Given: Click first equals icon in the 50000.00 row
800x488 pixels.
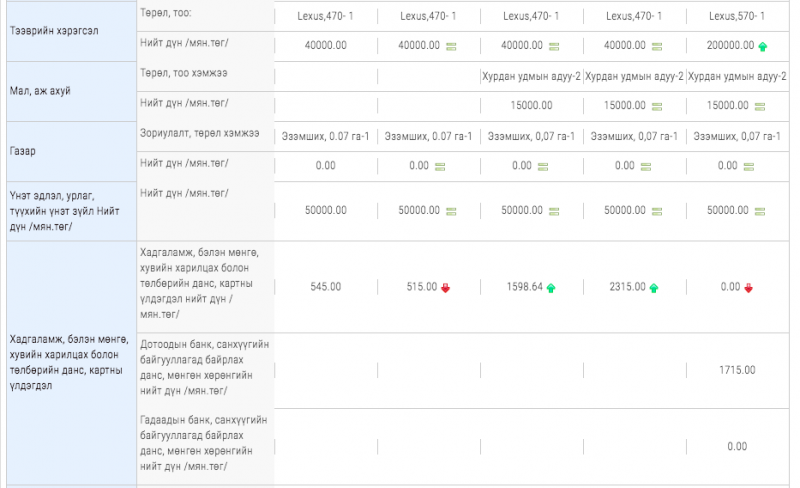Looking at the screenshot, I should click(451, 211).
